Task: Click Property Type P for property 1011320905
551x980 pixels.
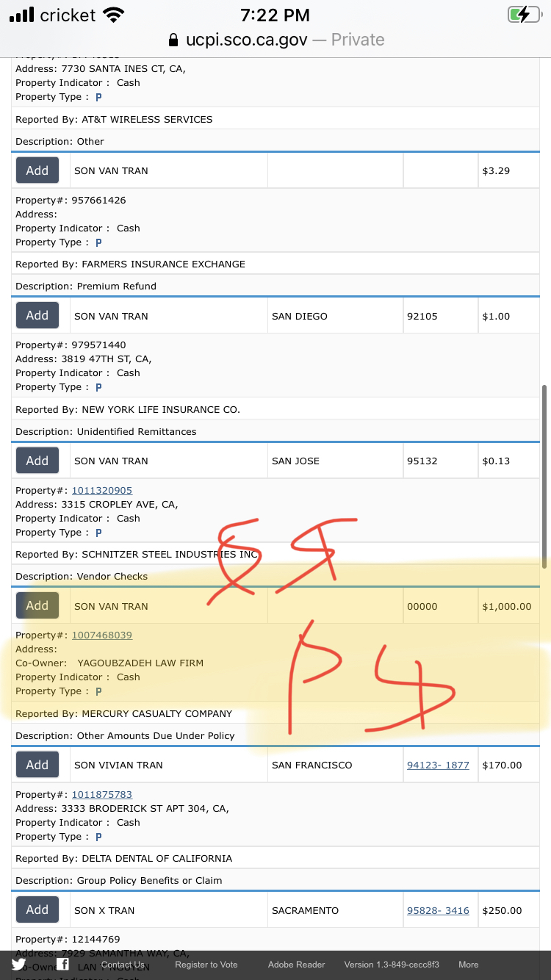Action: [x=98, y=533]
